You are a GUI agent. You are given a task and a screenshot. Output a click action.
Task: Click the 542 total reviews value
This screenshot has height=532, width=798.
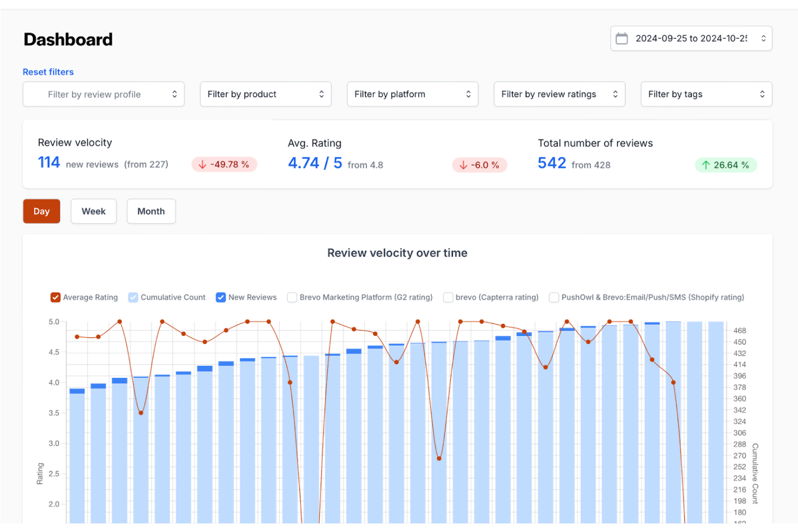[x=552, y=163]
